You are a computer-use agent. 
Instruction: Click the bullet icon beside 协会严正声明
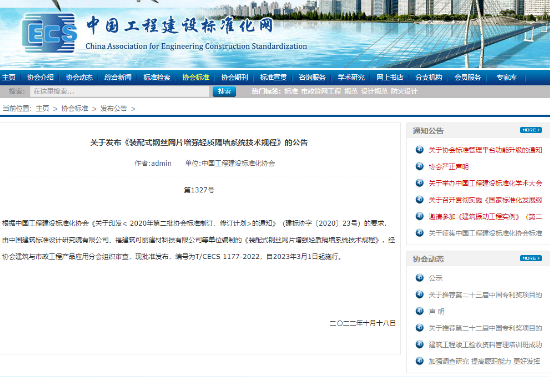click(x=420, y=166)
